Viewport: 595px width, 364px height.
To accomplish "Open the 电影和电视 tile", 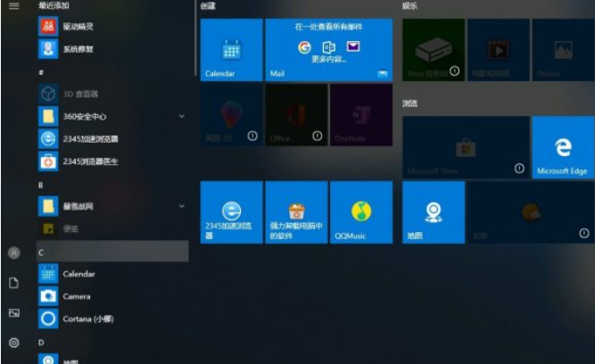I will click(x=499, y=50).
